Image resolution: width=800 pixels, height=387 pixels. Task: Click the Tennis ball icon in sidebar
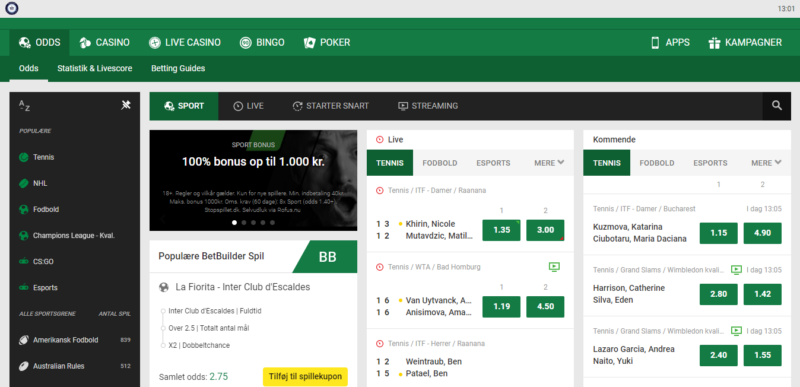coord(23,157)
